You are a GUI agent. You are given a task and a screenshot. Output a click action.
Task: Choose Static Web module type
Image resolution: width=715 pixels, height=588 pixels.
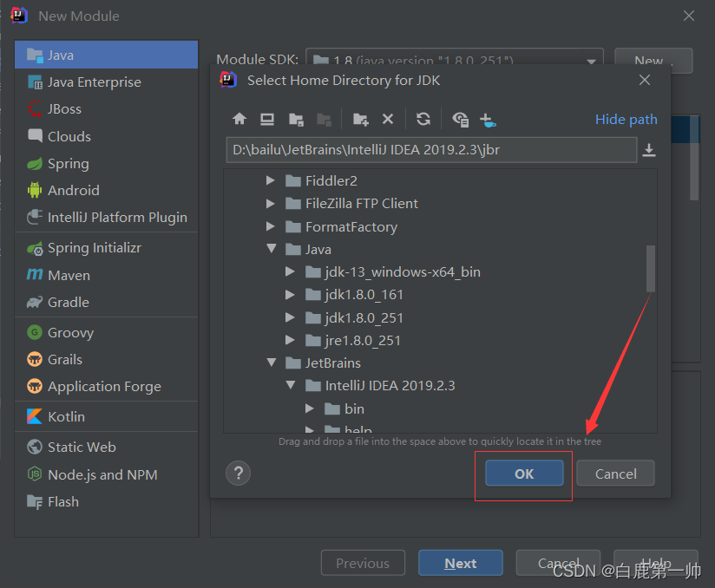106,447
